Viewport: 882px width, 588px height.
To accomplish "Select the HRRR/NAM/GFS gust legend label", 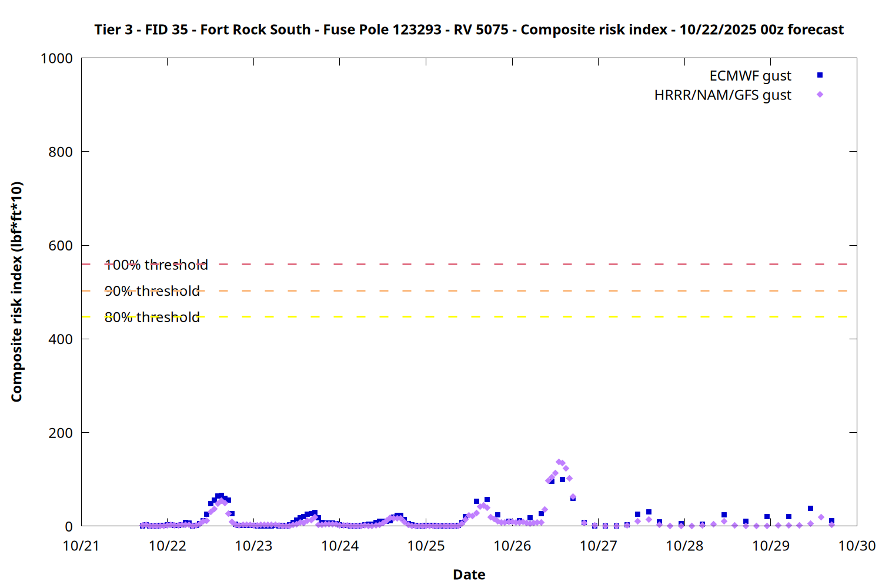I will click(723, 95).
